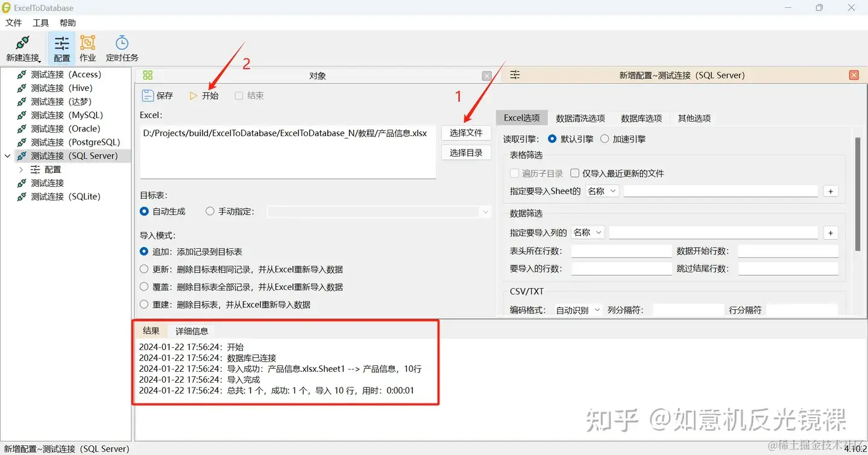The image size is (868, 455).
Task: Enable 仅导入最近更新的文件 checkbox
Action: point(575,173)
